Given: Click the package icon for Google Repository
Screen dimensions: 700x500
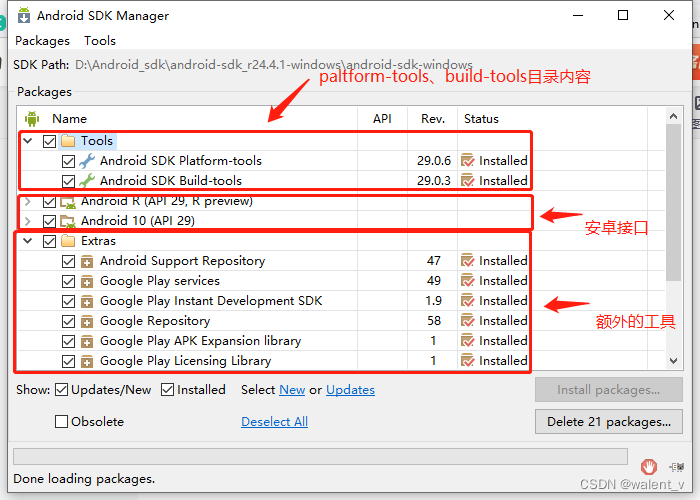Looking at the screenshot, I should [87, 321].
